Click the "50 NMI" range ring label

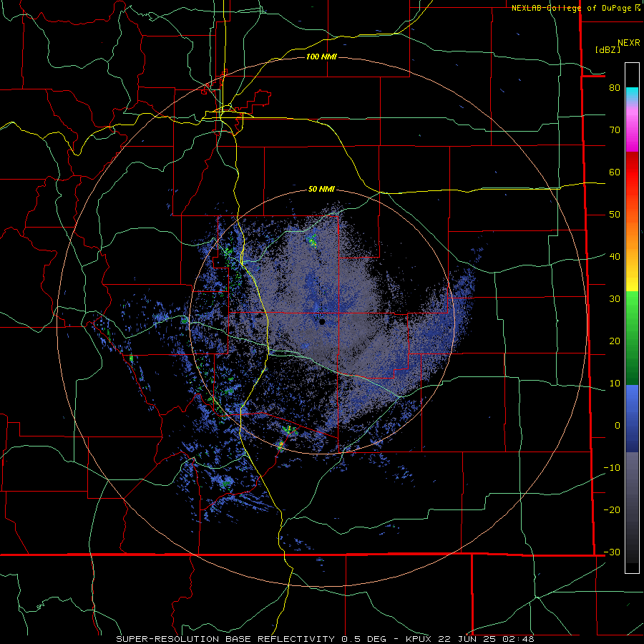[321, 190]
